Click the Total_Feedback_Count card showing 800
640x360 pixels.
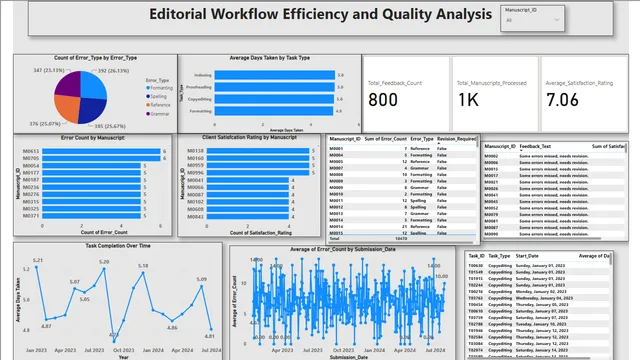(406, 94)
